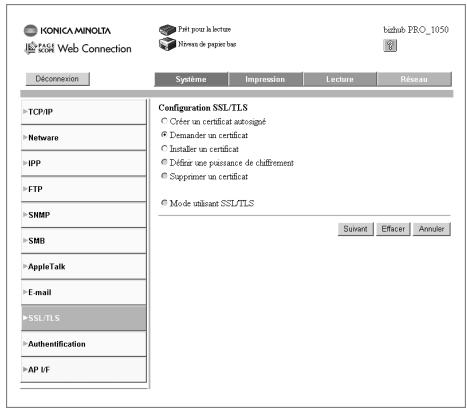467x409 pixels.
Task: Open the selected SSL/TLS menu entry
Action: point(84,318)
